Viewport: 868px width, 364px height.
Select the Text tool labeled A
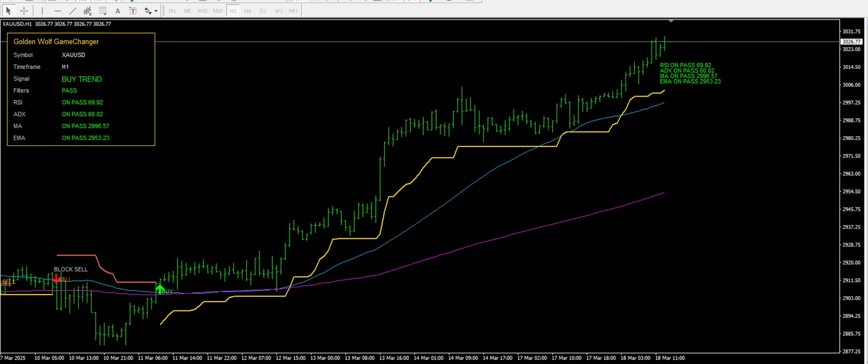point(118,11)
